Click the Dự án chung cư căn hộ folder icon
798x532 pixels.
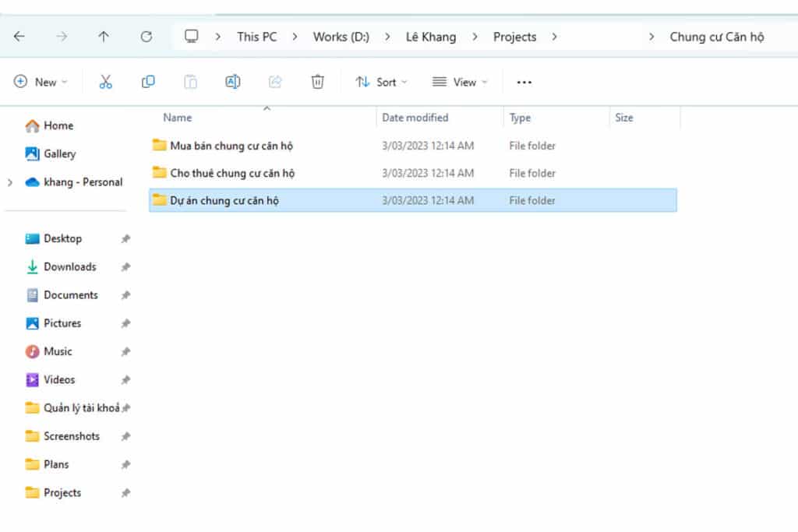click(159, 200)
